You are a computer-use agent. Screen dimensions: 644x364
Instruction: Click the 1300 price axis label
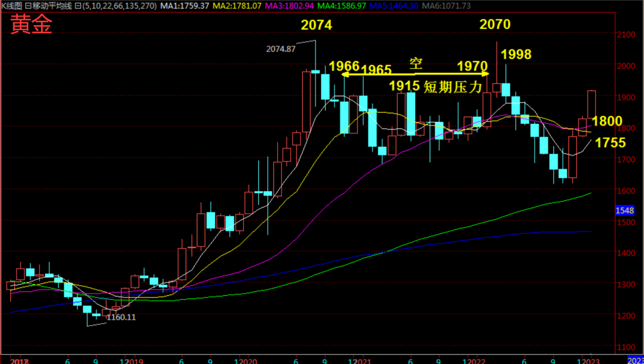pos(626,284)
